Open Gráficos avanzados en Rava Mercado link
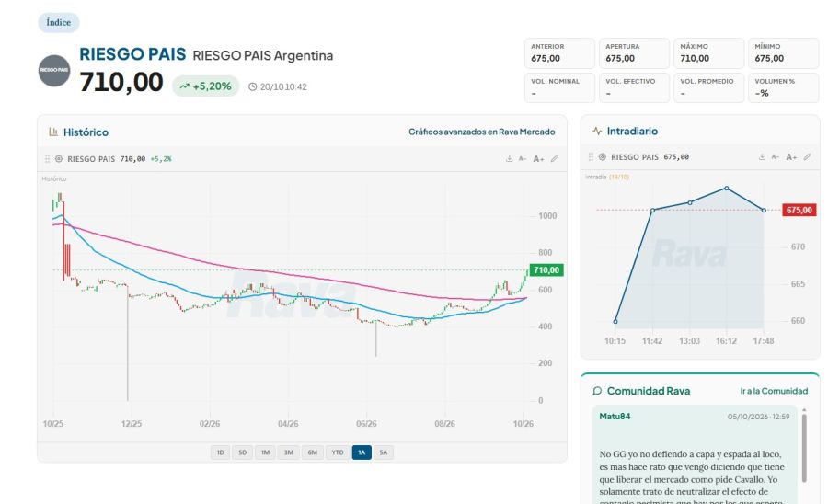The height and width of the screenshot is (504, 828). point(481,132)
